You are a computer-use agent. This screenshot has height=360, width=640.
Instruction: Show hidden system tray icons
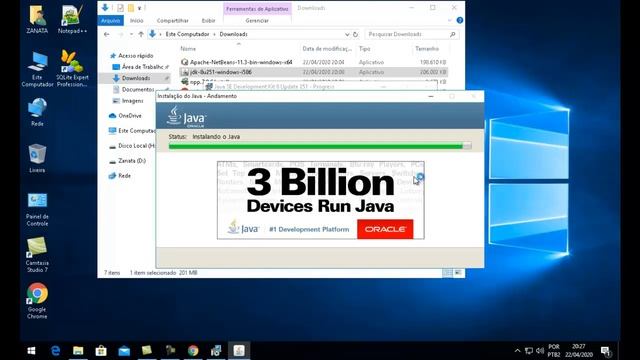pyautogui.click(x=518, y=351)
